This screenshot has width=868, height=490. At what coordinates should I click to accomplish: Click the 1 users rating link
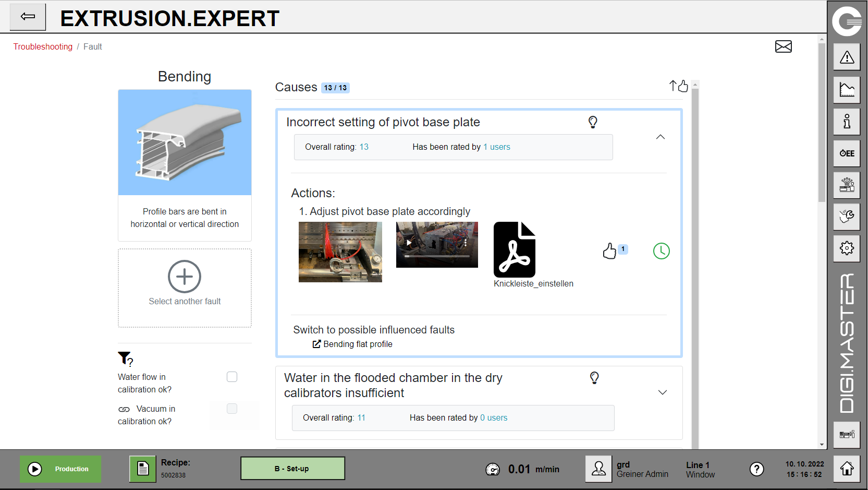(x=496, y=147)
